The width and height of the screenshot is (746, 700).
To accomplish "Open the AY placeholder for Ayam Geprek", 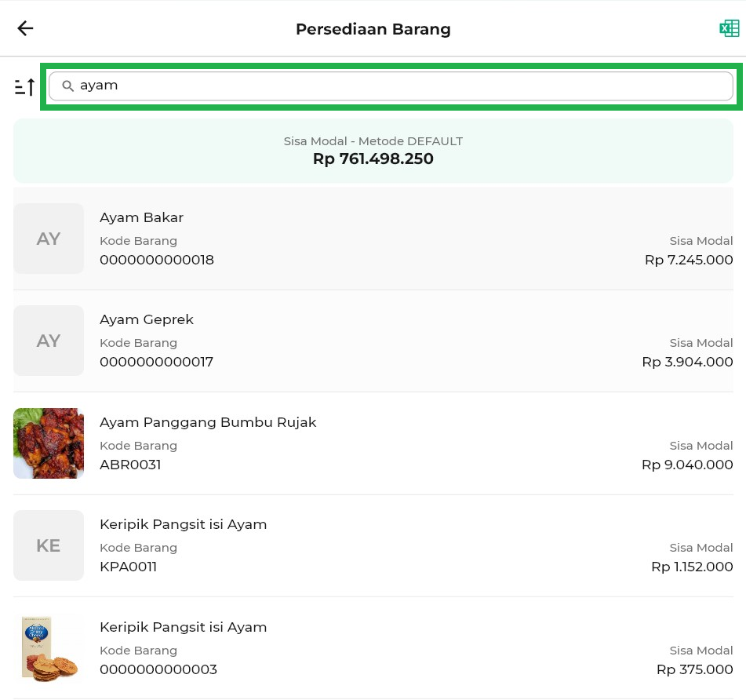I will pyautogui.click(x=49, y=341).
